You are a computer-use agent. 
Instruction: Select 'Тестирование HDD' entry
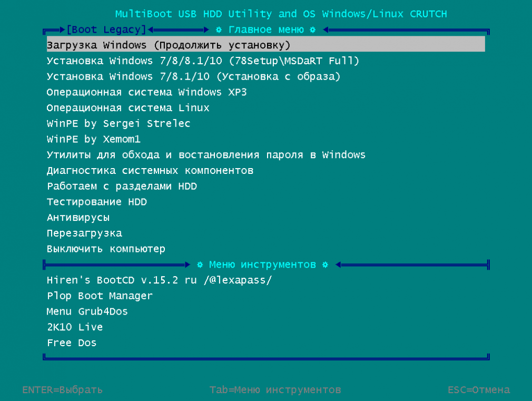tap(97, 202)
